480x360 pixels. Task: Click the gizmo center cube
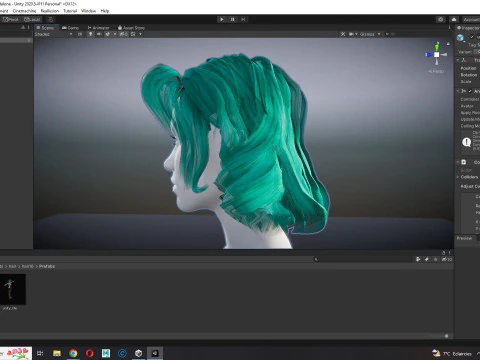tap(437, 54)
